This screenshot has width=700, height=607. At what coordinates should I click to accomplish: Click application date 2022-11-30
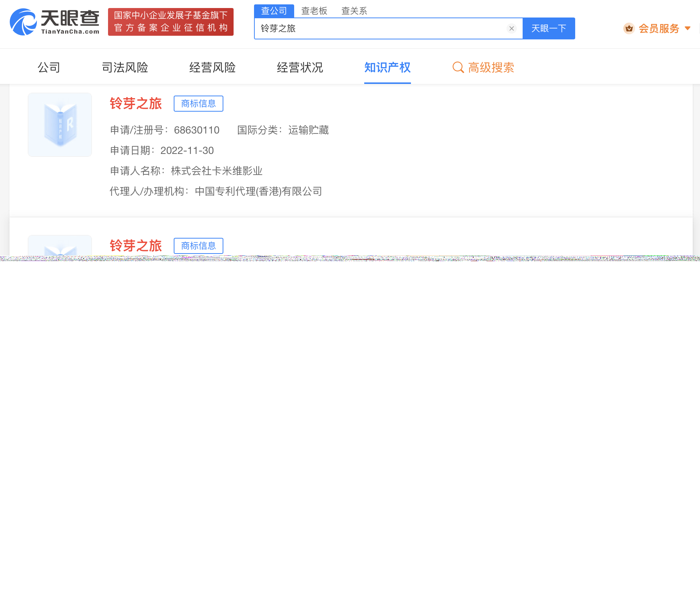pos(187,151)
